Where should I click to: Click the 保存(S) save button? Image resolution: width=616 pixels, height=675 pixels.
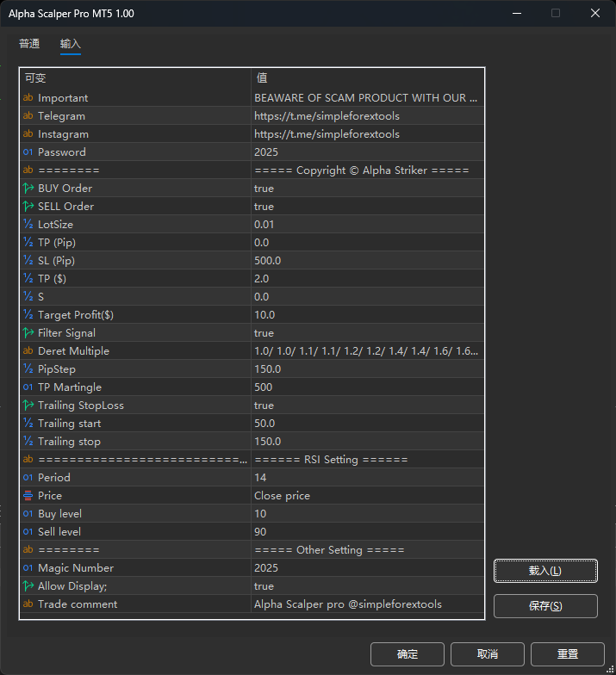pyautogui.click(x=544, y=606)
